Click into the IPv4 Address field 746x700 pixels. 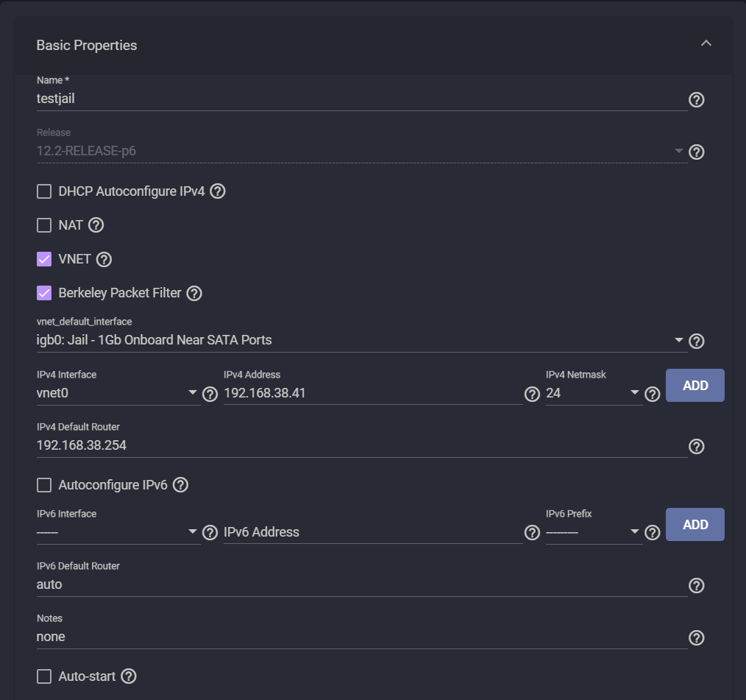372,393
